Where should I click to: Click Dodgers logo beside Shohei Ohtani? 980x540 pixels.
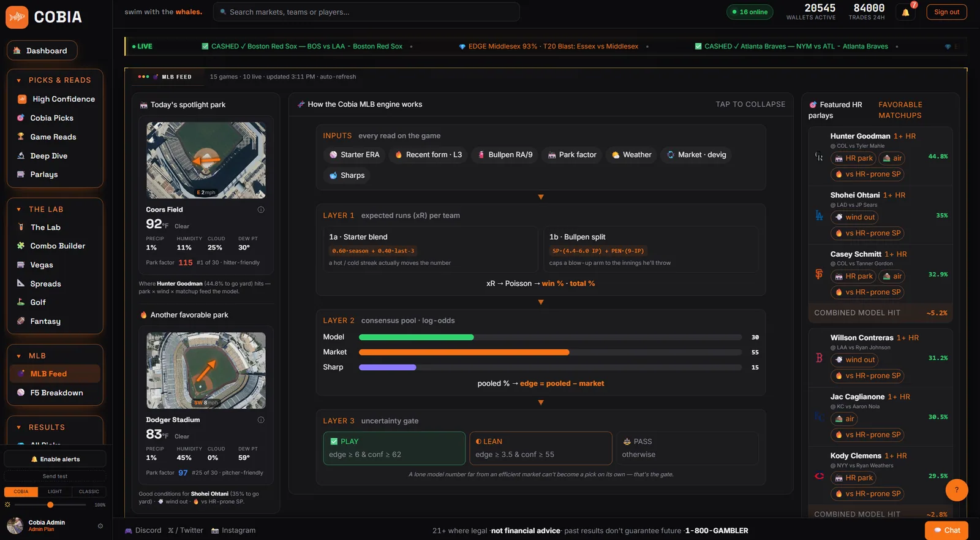point(819,215)
